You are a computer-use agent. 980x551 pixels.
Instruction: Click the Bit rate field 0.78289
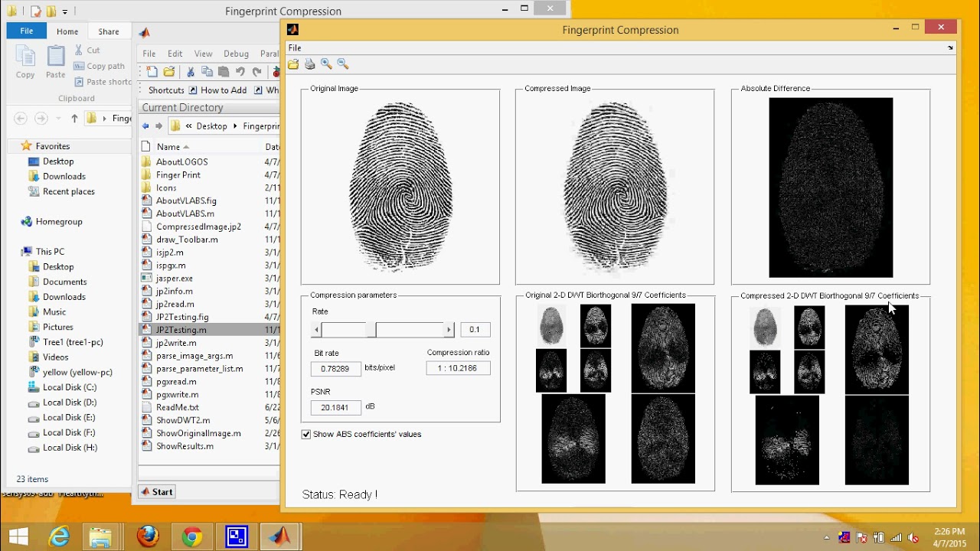tap(335, 369)
